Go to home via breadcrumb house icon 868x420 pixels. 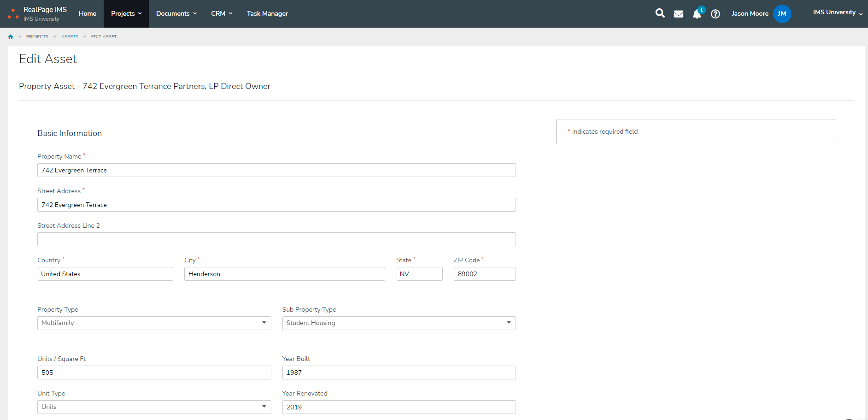(x=11, y=37)
